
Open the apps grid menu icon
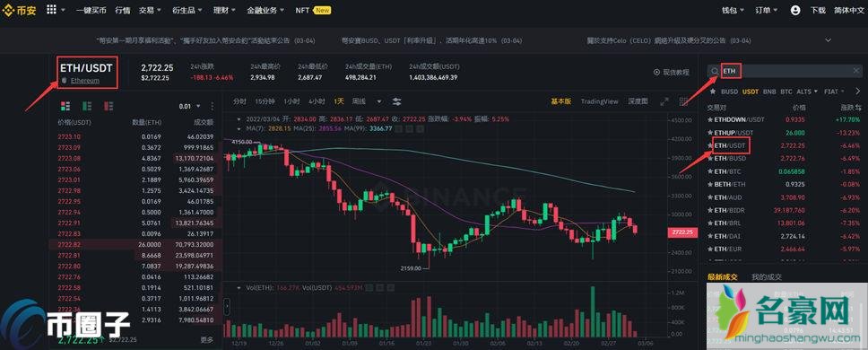51,9
